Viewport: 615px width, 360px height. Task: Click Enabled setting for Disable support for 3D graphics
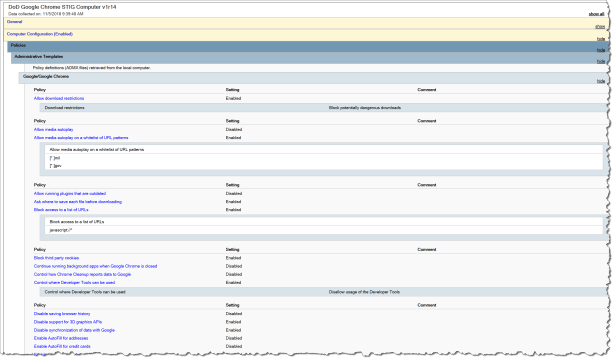pos(233,322)
